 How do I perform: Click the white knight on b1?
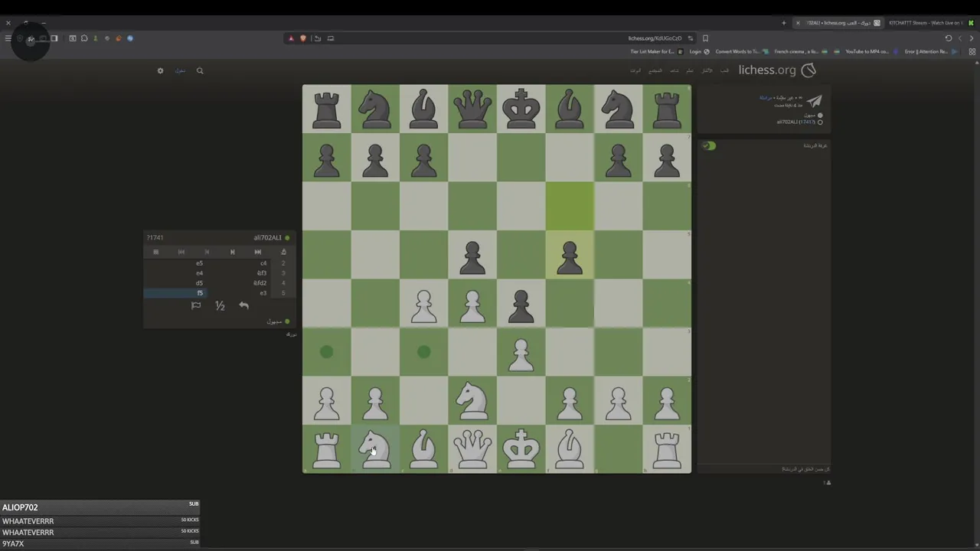pyautogui.click(x=375, y=448)
